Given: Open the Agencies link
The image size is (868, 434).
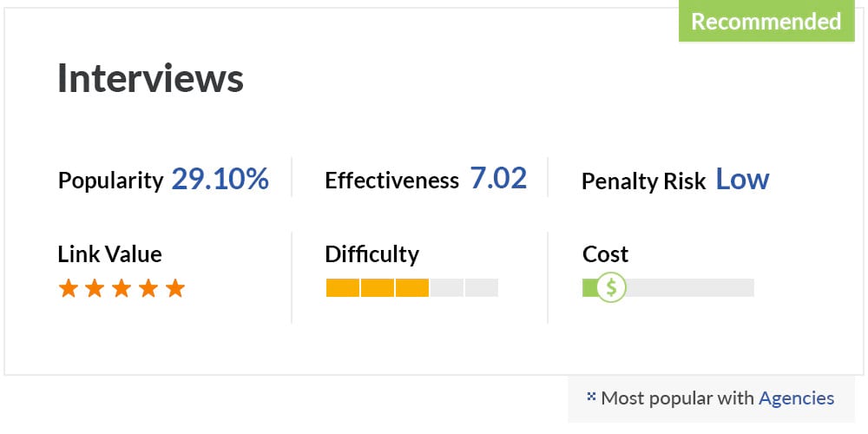Looking at the screenshot, I should click(x=796, y=398).
